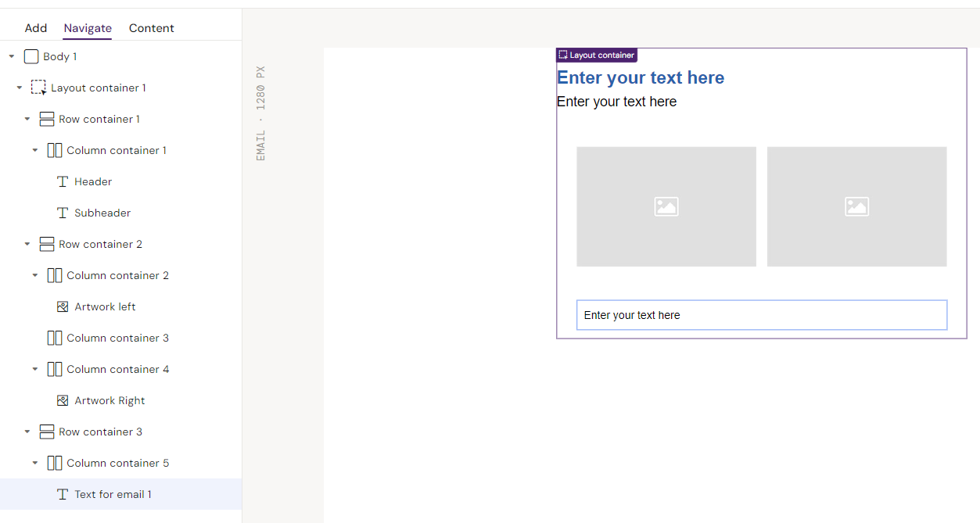Click the Column container 1 icon
Image resolution: width=980 pixels, height=523 pixels.
tap(55, 150)
